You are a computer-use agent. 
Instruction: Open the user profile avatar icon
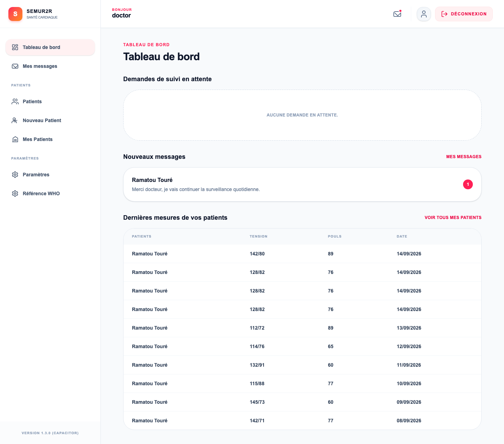coord(424,14)
